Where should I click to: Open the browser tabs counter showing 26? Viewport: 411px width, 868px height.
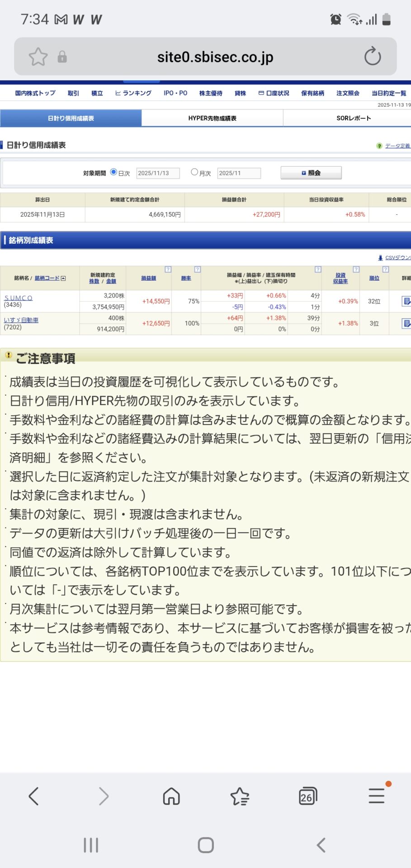click(x=307, y=796)
